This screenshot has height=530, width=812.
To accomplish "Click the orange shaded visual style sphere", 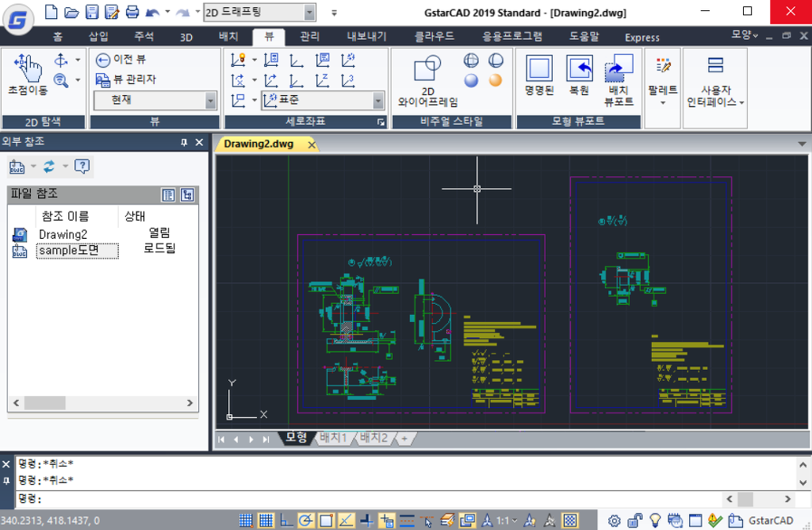I will (x=496, y=80).
